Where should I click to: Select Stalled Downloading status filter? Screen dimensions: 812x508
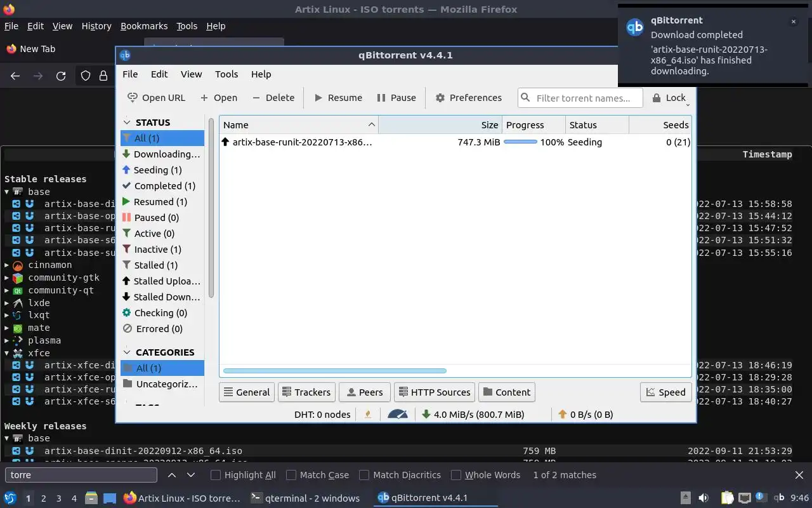(162, 297)
